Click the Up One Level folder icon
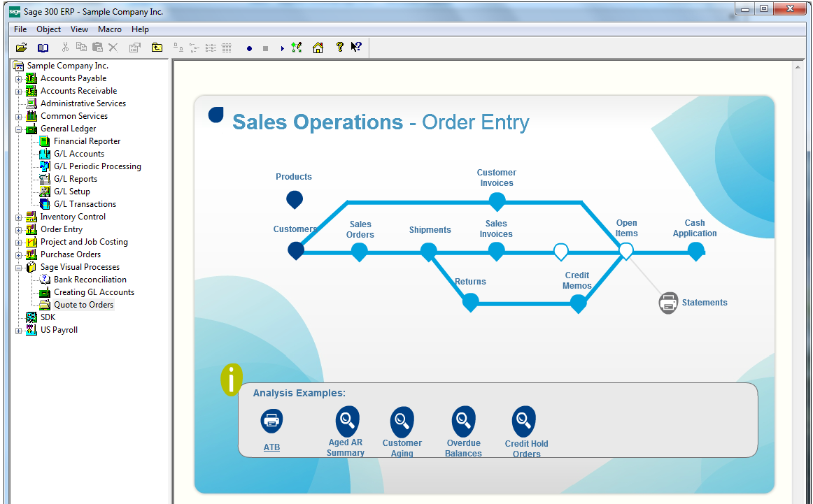Image resolution: width=813 pixels, height=504 pixels. [157, 48]
